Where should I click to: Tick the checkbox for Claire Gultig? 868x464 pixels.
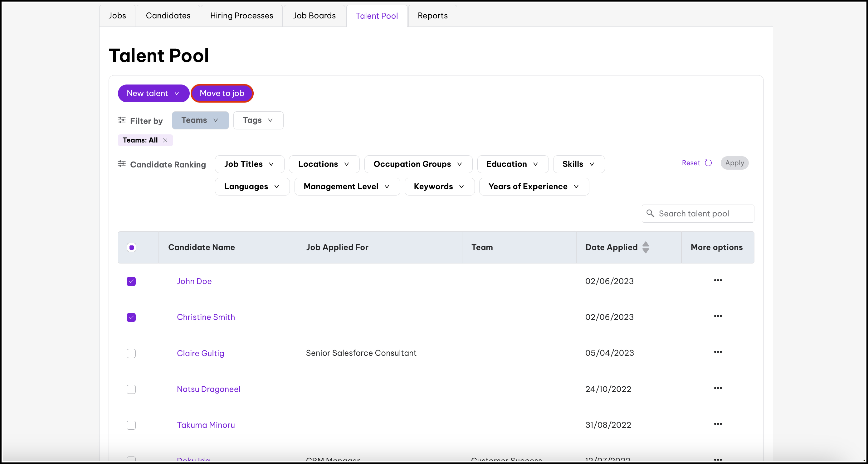[x=131, y=353]
